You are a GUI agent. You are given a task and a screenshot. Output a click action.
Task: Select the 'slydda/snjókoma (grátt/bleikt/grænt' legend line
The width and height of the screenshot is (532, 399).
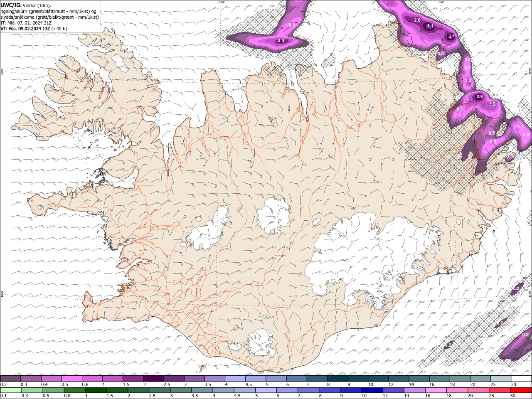[x=49, y=17]
